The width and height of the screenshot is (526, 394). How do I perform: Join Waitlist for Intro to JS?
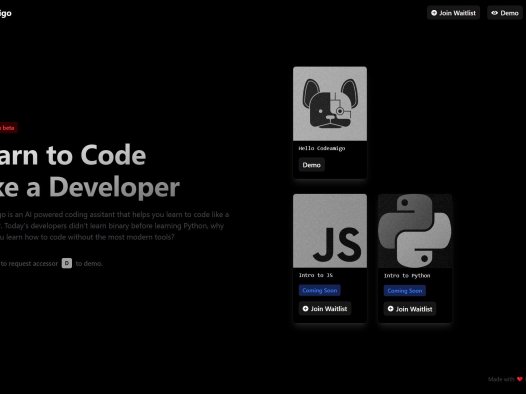click(x=325, y=308)
